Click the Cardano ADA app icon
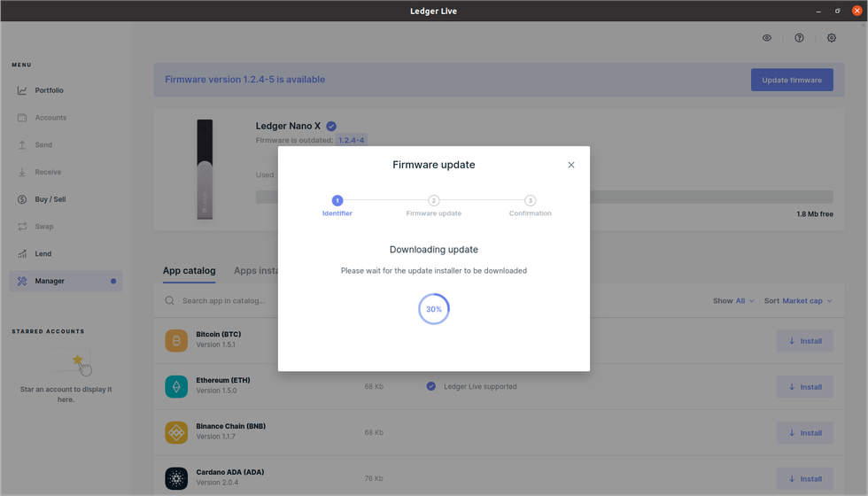This screenshot has height=496, width=868. coord(176,479)
